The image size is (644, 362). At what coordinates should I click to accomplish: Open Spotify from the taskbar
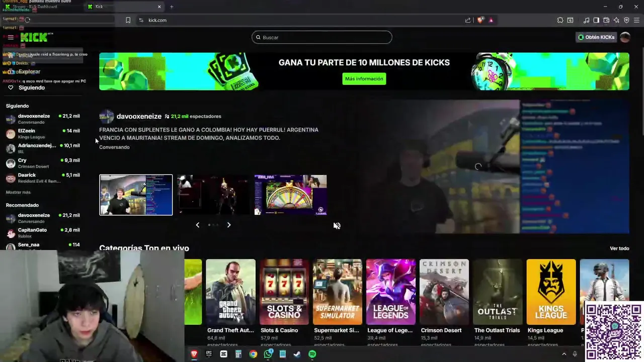pos(312,354)
